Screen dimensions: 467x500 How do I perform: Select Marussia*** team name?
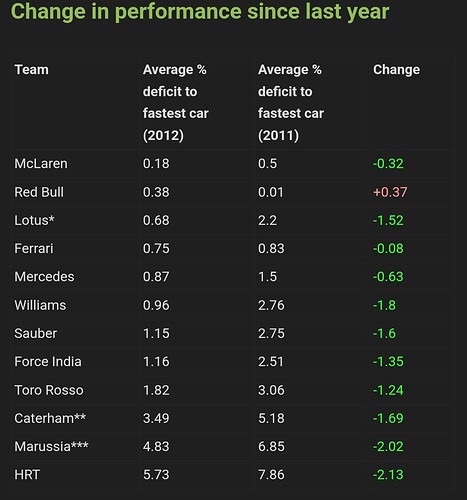[51, 446]
